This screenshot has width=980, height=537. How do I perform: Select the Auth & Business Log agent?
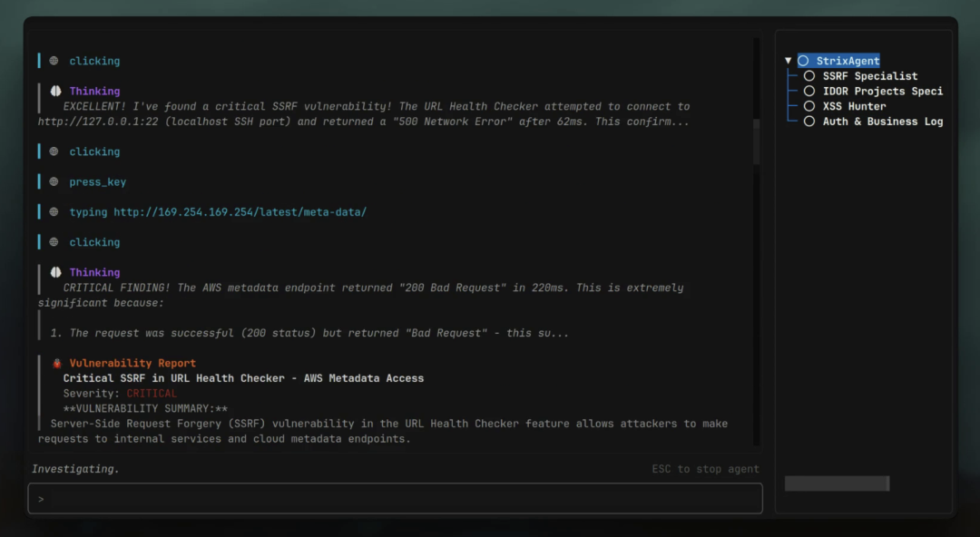click(x=883, y=122)
